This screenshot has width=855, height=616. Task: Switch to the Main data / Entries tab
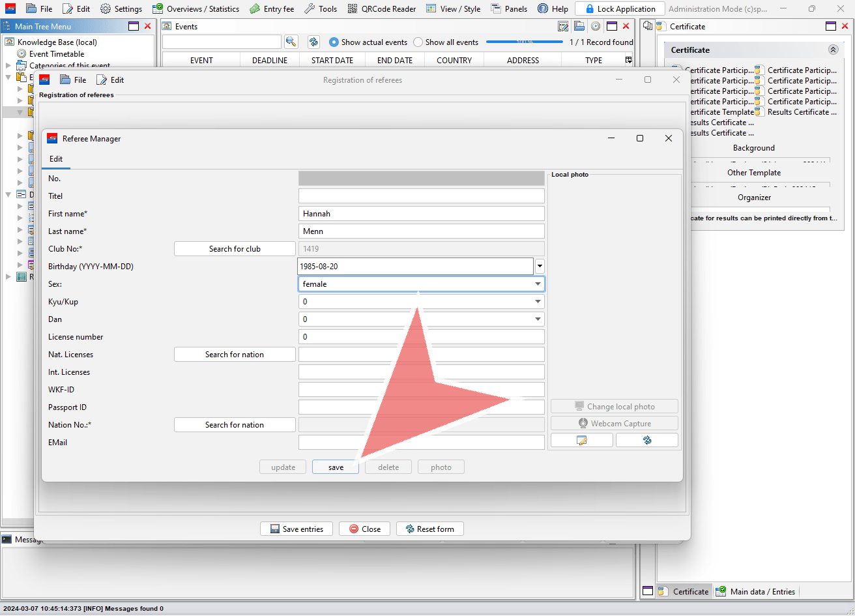pyautogui.click(x=756, y=592)
